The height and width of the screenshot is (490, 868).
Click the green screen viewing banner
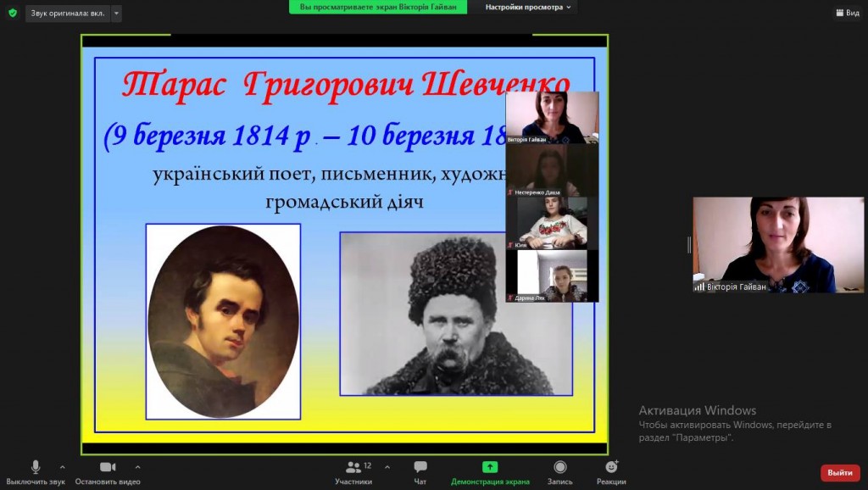pos(383,7)
